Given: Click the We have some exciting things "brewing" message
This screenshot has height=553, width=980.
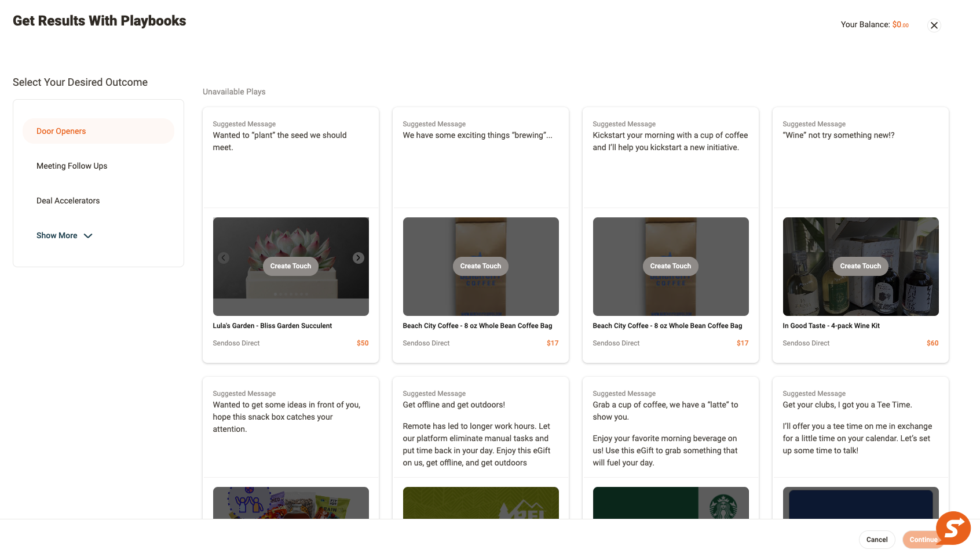Looking at the screenshot, I should (477, 135).
